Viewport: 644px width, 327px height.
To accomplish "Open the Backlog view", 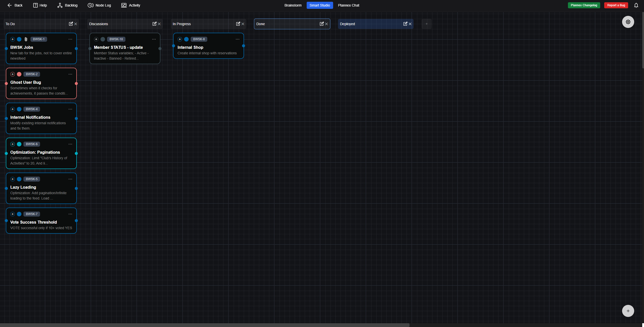I will click(x=67, y=5).
